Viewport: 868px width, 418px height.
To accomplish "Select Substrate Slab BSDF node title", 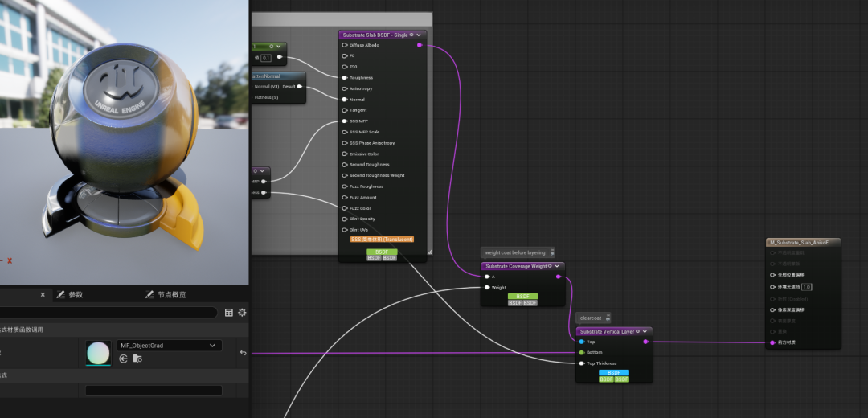I will click(x=375, y=35).
